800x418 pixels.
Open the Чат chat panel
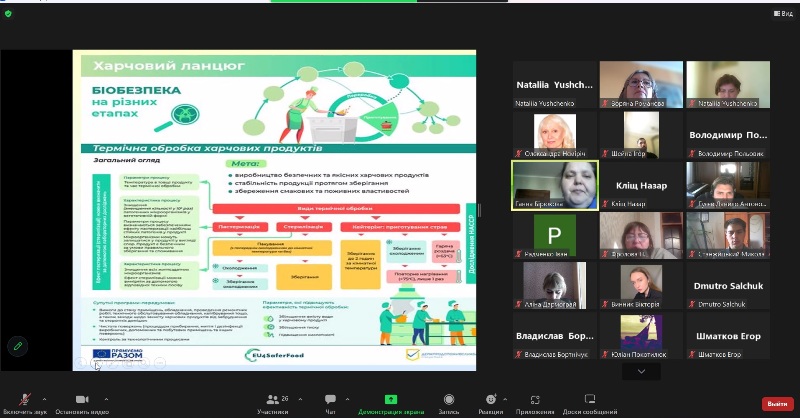[x=330, y=403]
